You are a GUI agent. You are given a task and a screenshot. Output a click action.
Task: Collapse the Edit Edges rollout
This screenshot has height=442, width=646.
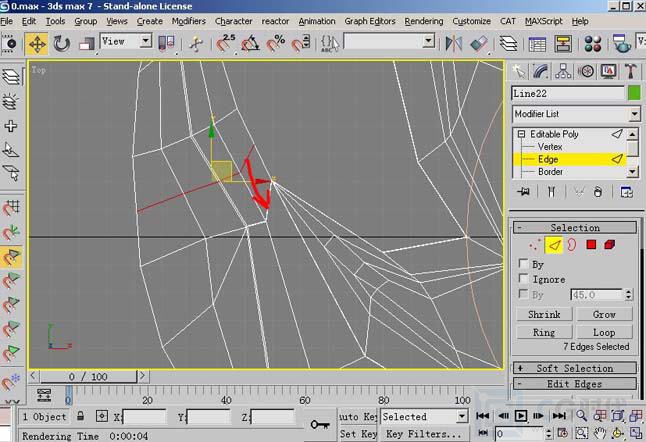tap(575, 384)
